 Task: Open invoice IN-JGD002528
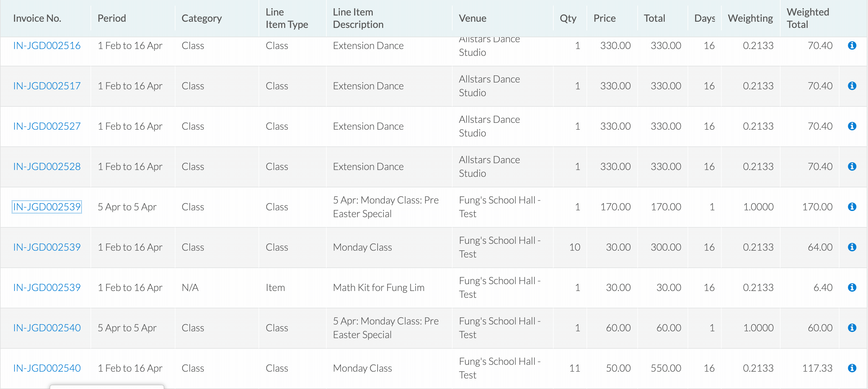[47, 167]
